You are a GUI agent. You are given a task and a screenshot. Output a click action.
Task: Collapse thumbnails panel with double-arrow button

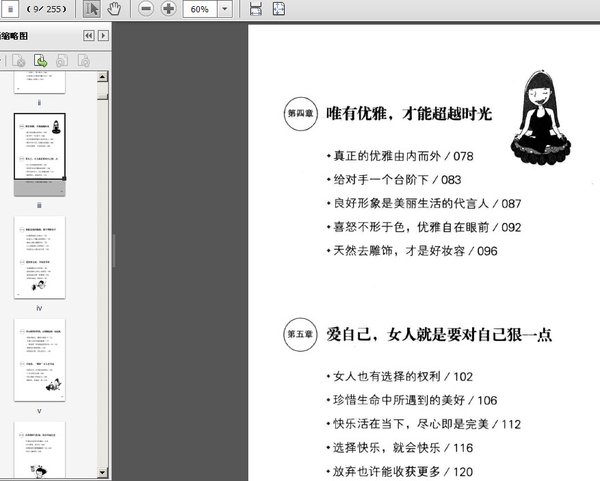tap(89, 36)
